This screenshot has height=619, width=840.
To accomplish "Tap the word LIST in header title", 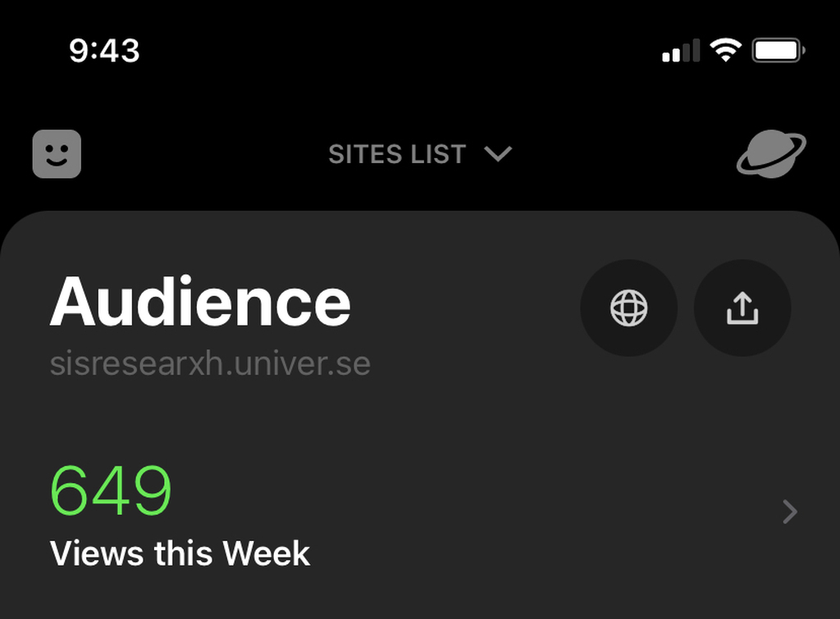I will [438, 154].
